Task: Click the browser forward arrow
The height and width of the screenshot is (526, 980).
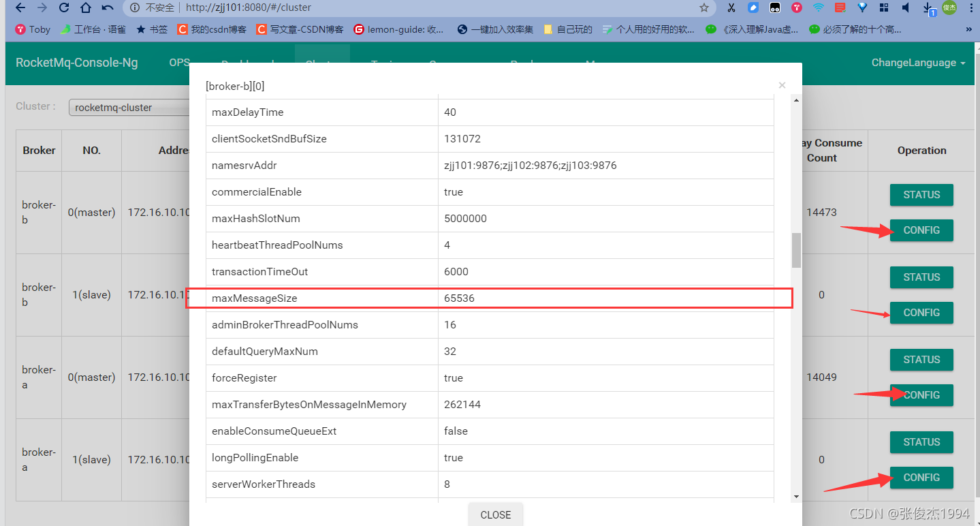Action: (x=42, y=8)
